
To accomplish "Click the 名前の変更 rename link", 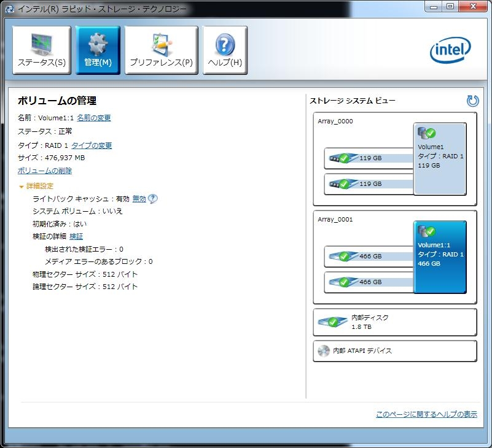I will point(94,118).
